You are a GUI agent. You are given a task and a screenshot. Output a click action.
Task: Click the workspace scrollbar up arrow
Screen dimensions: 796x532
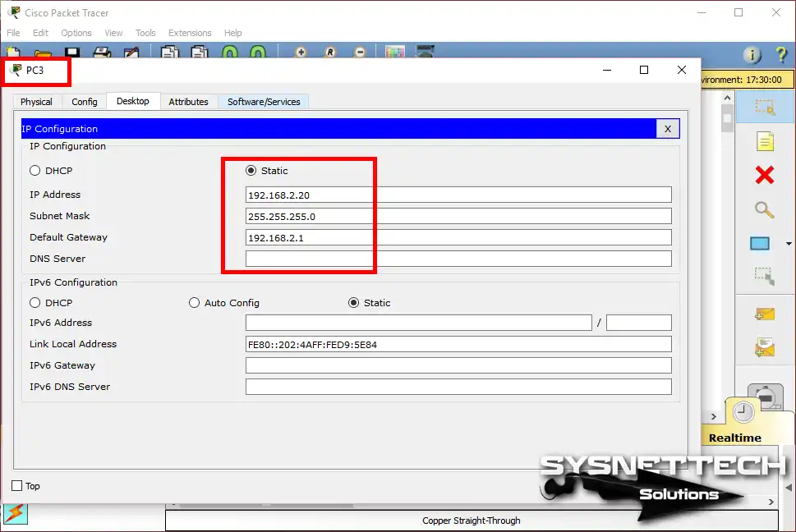728,98
